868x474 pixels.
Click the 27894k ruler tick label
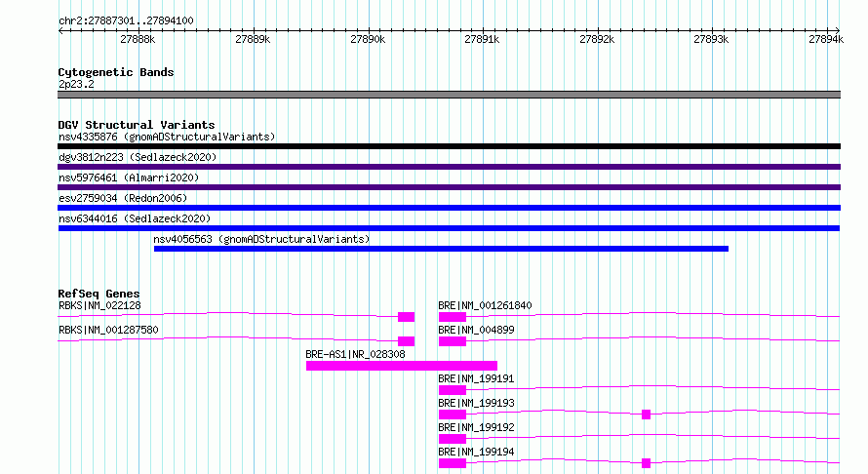tap(826, 39)
